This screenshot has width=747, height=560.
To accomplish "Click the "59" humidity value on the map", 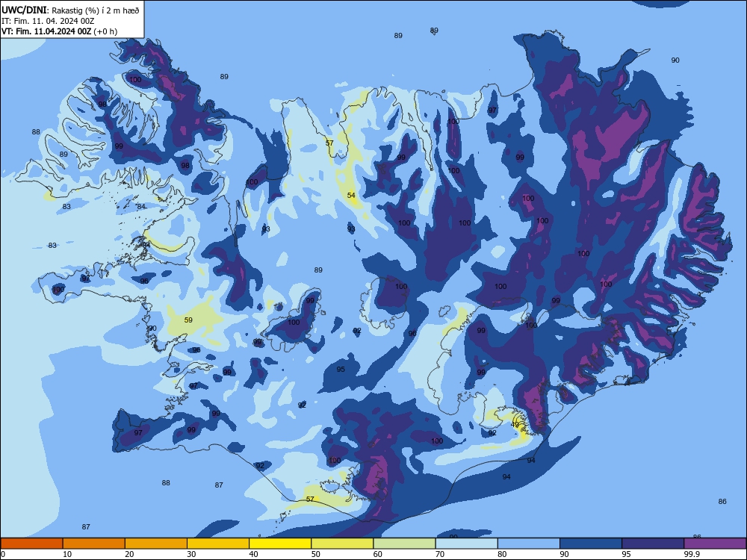I will 189,320.
